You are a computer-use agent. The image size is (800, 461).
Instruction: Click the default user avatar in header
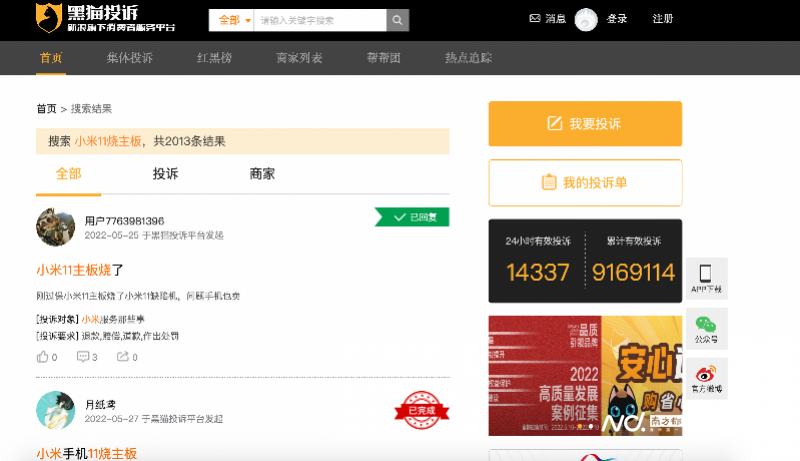pos(586,19)
